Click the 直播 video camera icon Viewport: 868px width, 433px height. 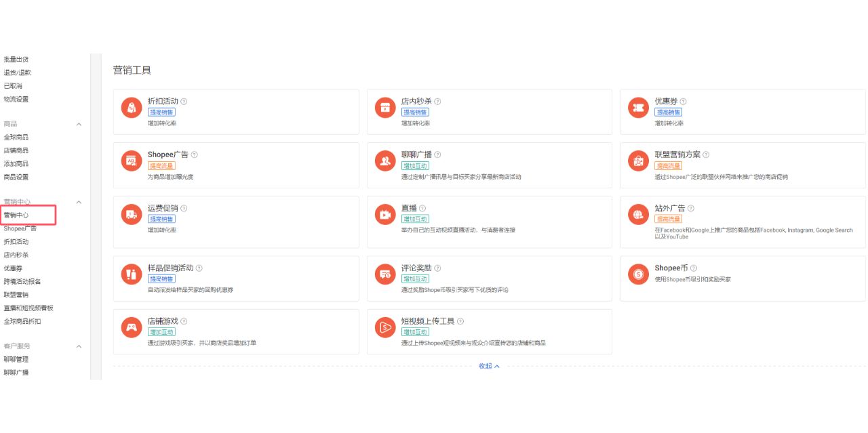(x=385, y=215)
